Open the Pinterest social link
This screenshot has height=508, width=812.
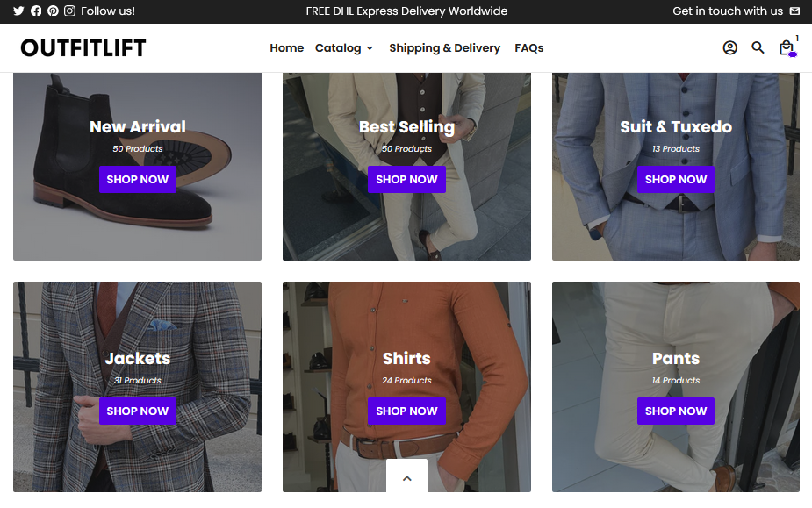[53, 11]
